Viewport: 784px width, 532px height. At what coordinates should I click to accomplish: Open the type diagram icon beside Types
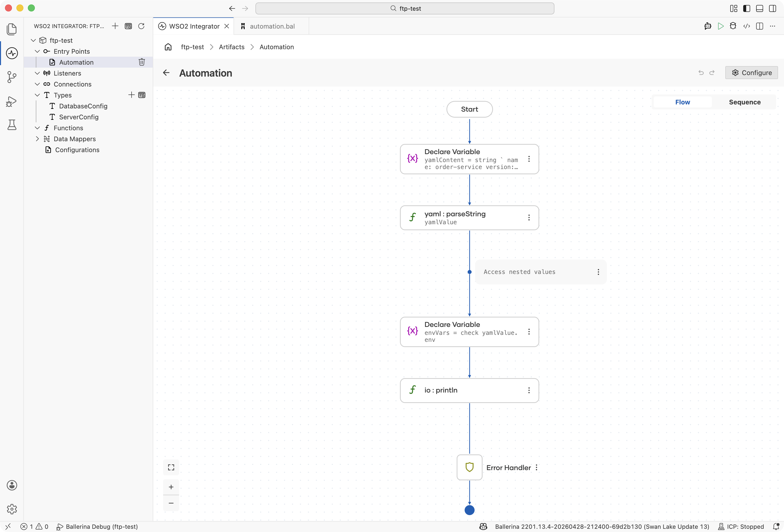(x=142, y=95)
